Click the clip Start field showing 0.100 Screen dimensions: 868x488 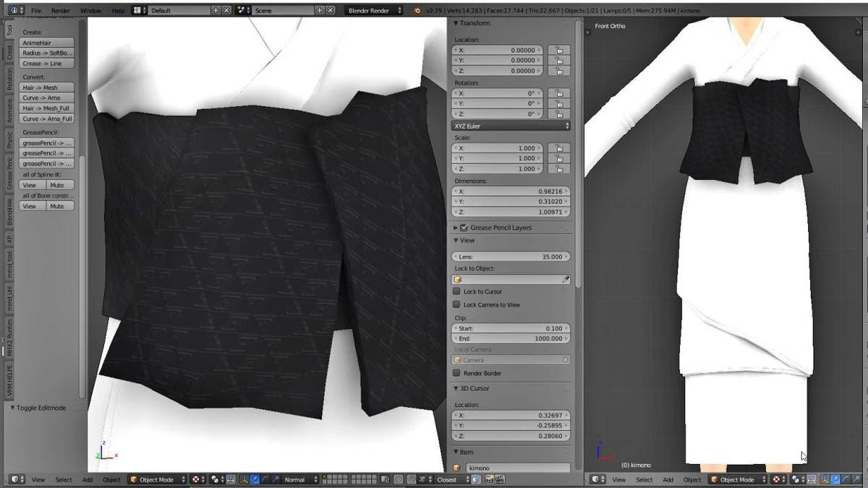point(511,328)
